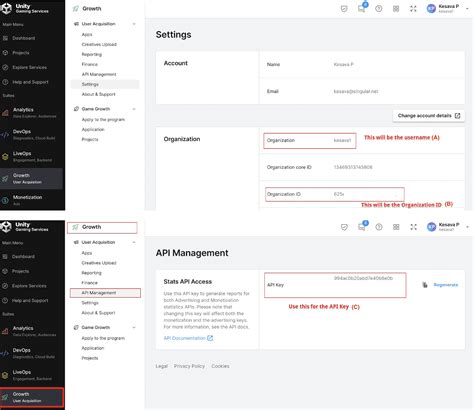
Task: Select Growth User Acquisition in Settings page sidebar
Action: [31, 178]
